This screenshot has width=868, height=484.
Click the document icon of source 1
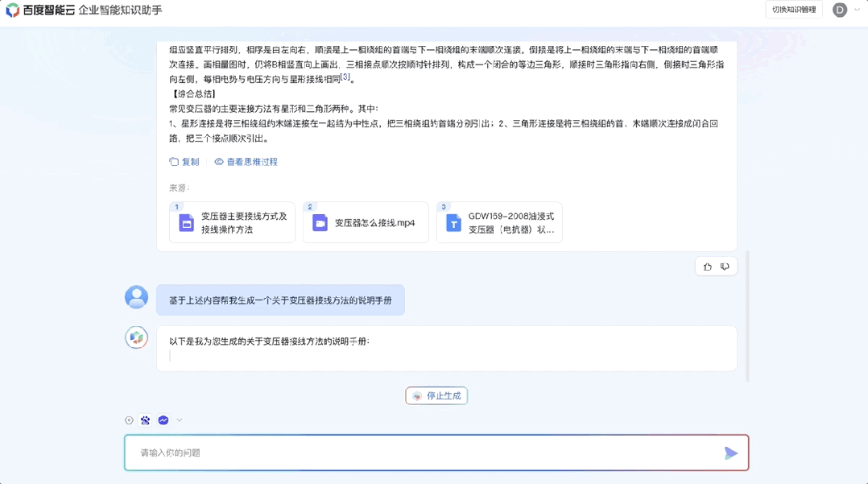(187, 223)
